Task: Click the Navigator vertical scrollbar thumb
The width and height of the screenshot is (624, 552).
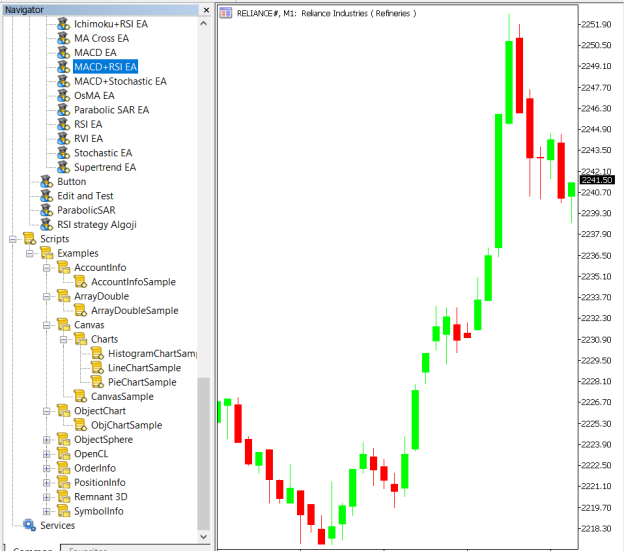Action: click(203, 454)
